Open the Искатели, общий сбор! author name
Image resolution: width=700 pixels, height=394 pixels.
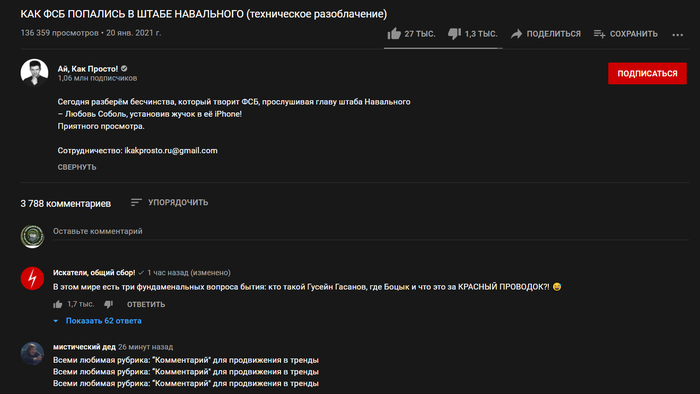(x=94, y=273)
